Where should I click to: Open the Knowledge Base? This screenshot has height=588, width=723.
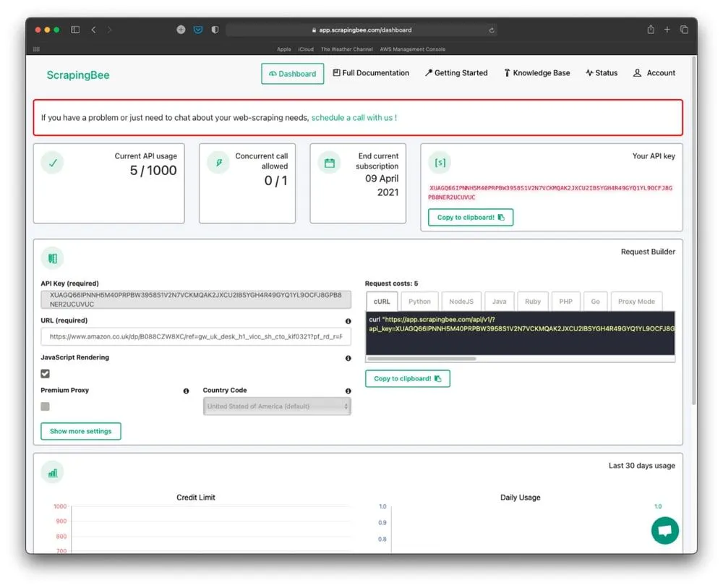(x=536, y=73)
